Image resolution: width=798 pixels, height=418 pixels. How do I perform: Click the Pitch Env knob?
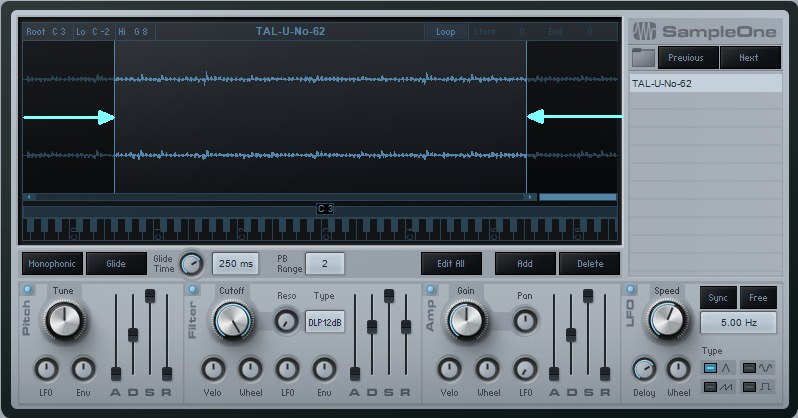point(83,369)
